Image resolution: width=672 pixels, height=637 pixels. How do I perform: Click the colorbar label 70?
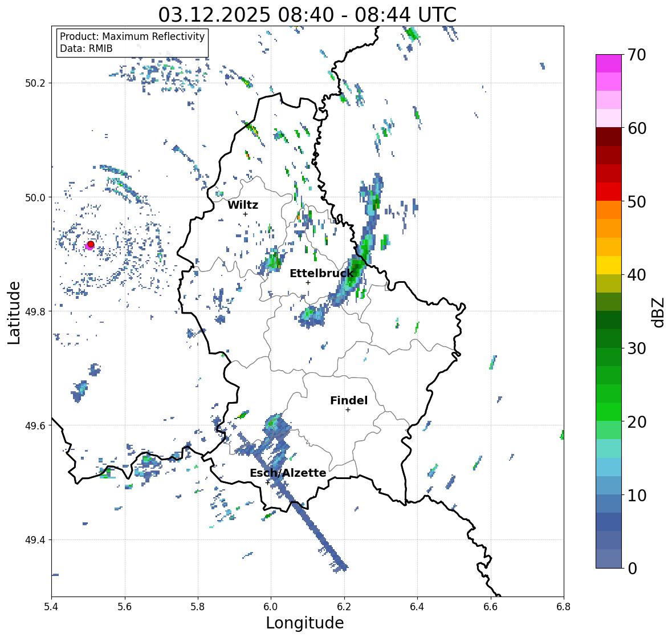(x=637, y=55)
